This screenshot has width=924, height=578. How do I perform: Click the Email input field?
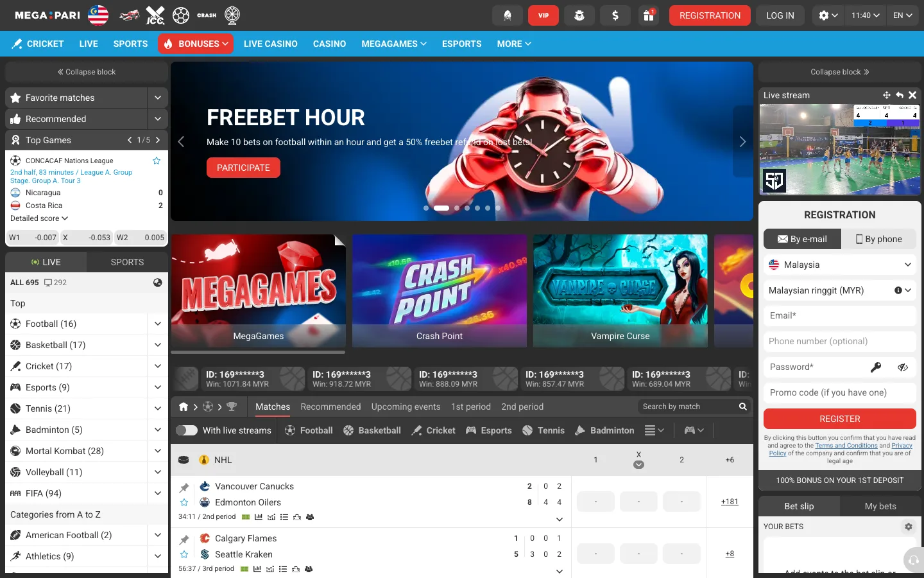click(x=840, y=316)
